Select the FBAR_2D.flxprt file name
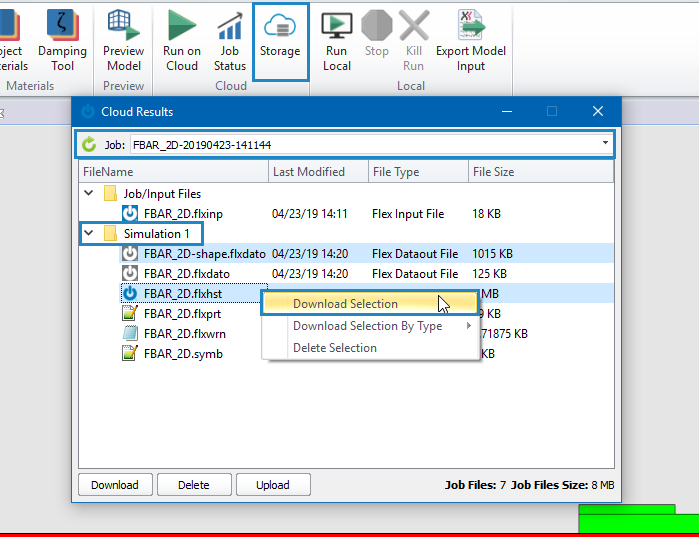The height and width of the screenshot is (537, 699). (x=182, y=314)
